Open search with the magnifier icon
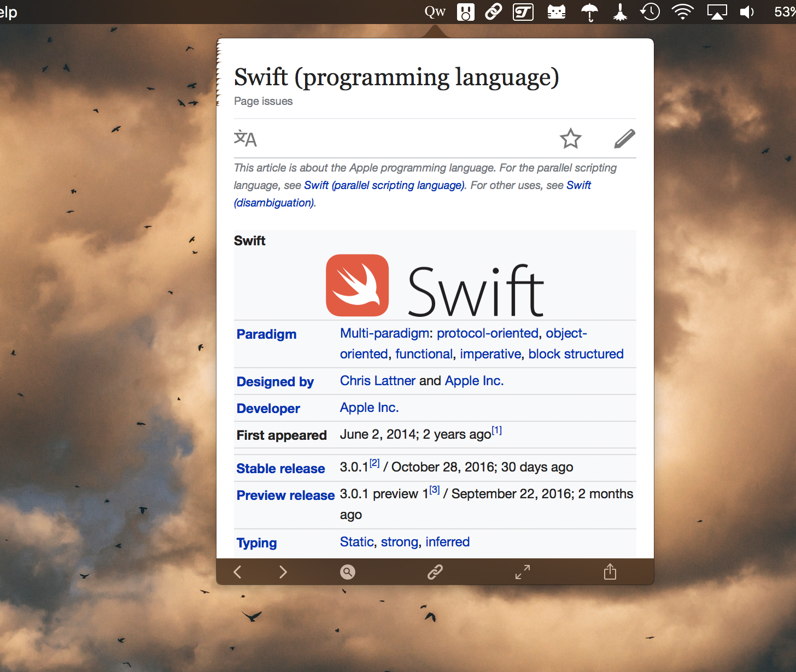Screen dimensions: 796x672 click(348, 571)
